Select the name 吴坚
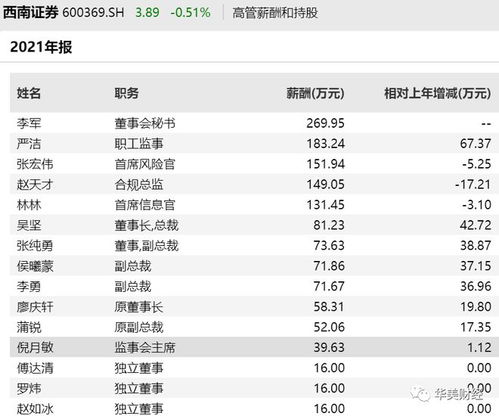Viewport: 499px width, 416px height. pos(29,225)
